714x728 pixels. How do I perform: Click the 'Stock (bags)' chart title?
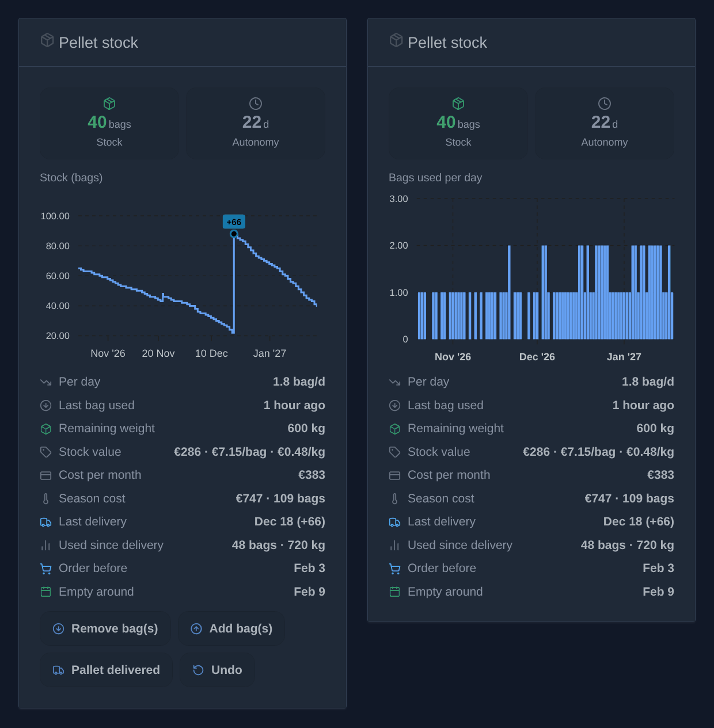(x=71, y=178)
